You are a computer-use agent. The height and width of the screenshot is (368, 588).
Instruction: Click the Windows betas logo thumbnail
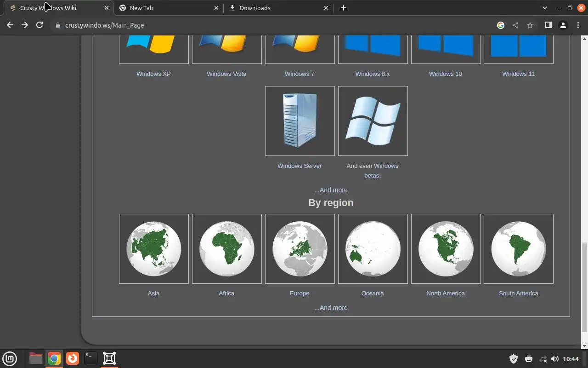373,121
